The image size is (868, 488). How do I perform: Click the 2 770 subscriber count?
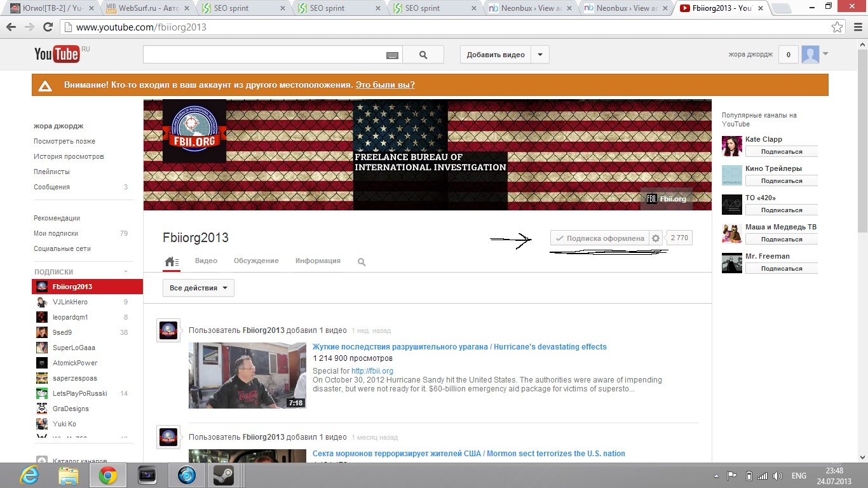click(x=679, y=238)
